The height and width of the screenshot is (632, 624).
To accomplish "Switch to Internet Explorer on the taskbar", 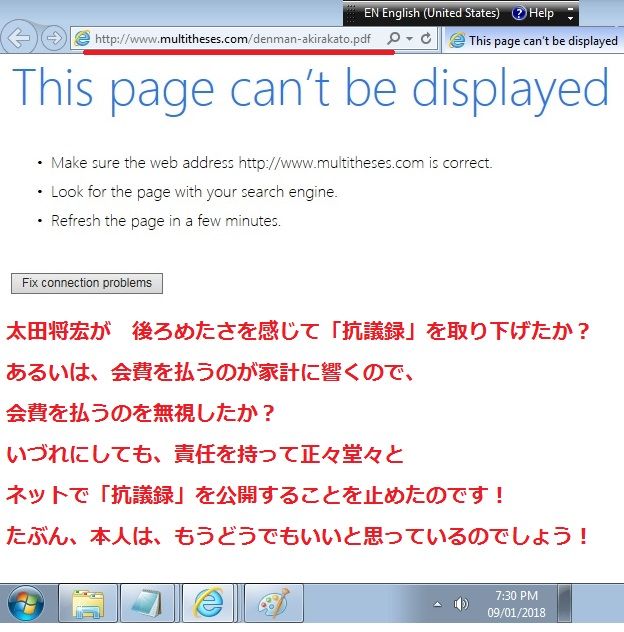I will click(208, 603).
